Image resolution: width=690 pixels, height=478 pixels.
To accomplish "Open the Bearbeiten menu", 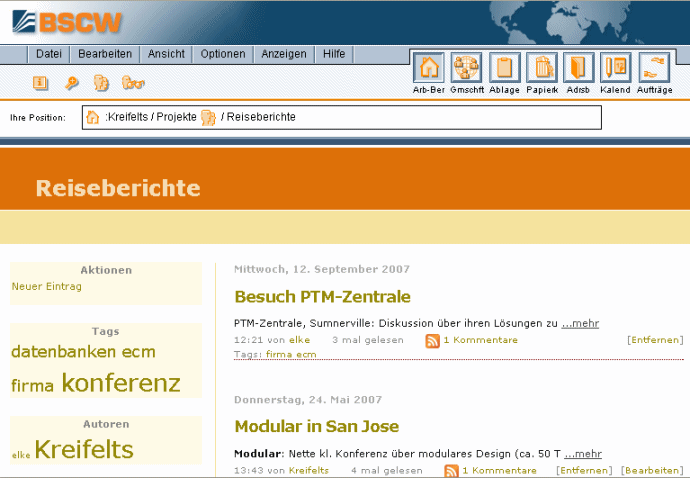I will 105,54.
